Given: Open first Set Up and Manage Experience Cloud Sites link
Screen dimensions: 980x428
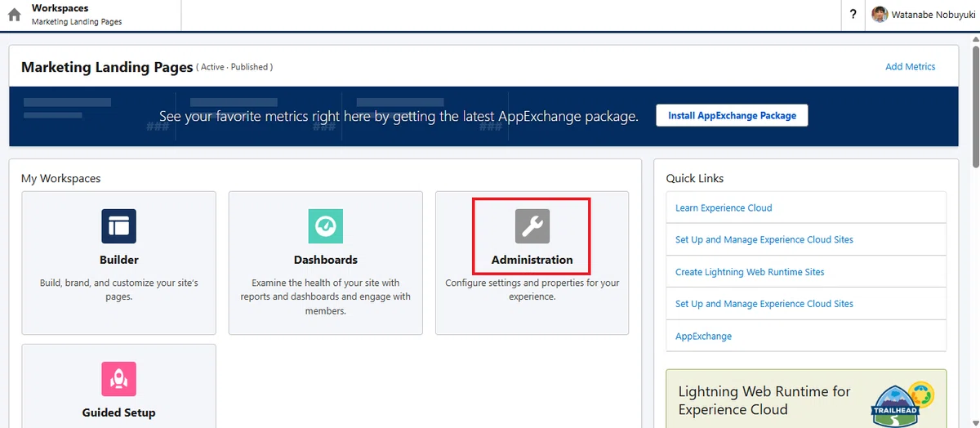Looking at the screenshot, I should coord(764,239).
